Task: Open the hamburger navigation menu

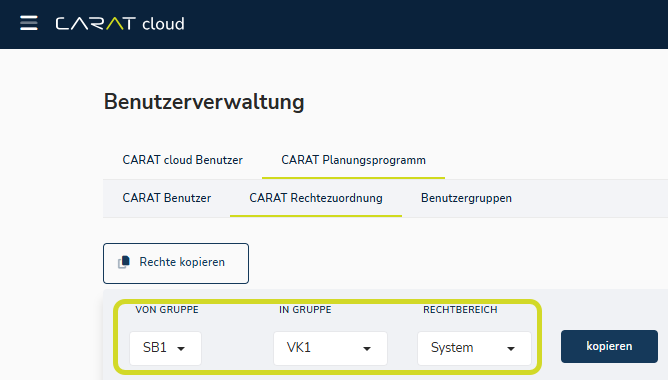Action: tap(29, 23)
